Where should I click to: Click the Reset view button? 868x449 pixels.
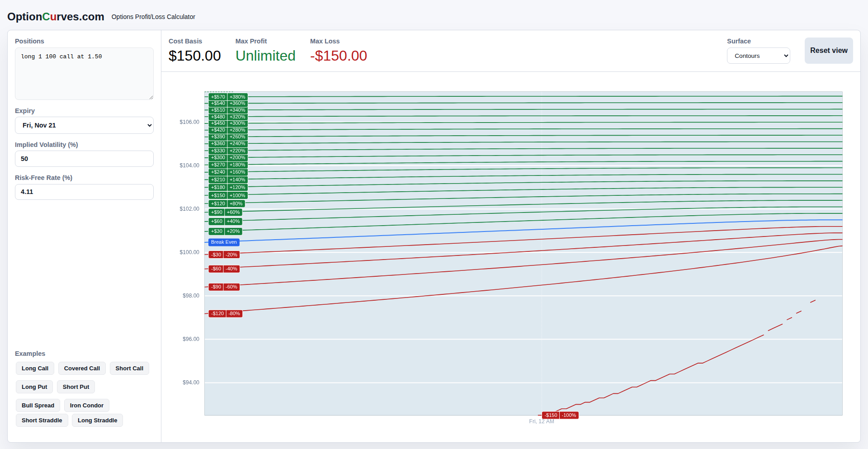829,51
